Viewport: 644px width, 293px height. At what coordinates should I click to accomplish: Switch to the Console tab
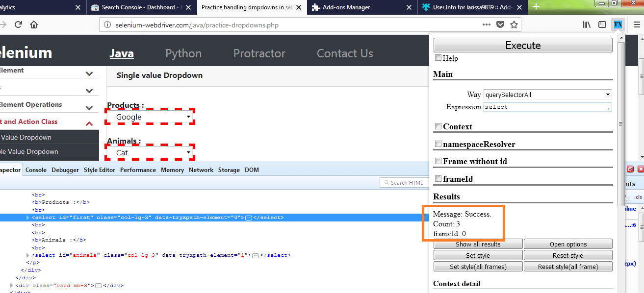click(36, 170)
